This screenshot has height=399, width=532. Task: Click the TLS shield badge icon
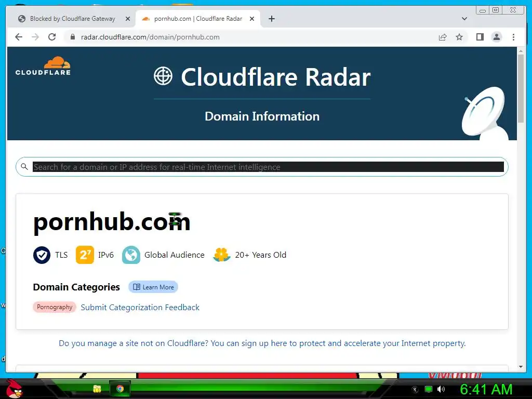pyautogui.click(x=42, y=255)
